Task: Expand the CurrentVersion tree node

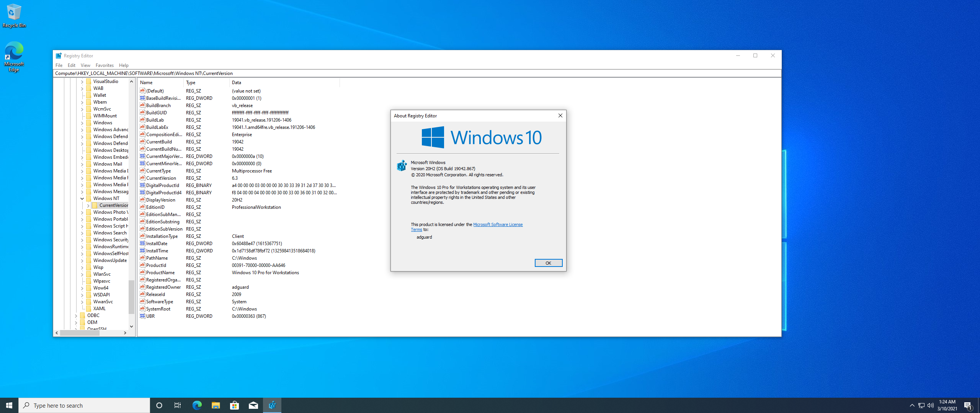Action: pos(88,205)
